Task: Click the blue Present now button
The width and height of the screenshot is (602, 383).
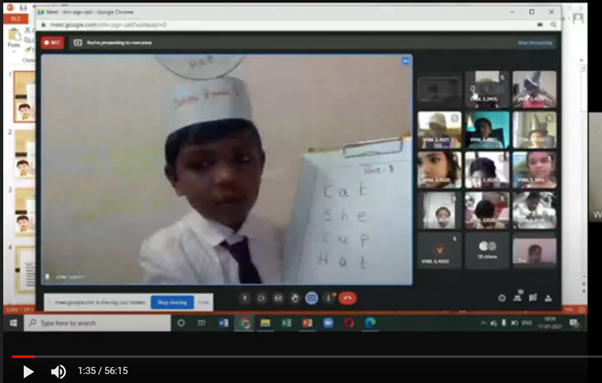Action: click(x=311, y=298)
